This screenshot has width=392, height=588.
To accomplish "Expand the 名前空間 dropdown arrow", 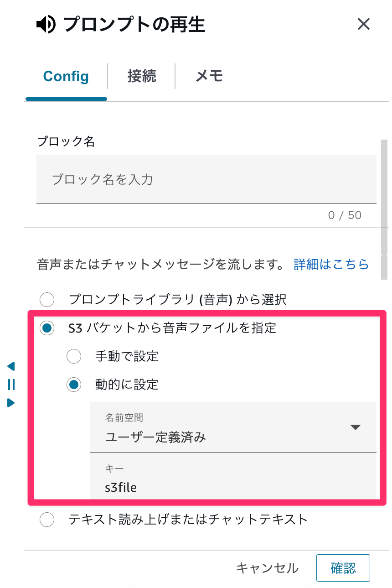I will [355, 427].
